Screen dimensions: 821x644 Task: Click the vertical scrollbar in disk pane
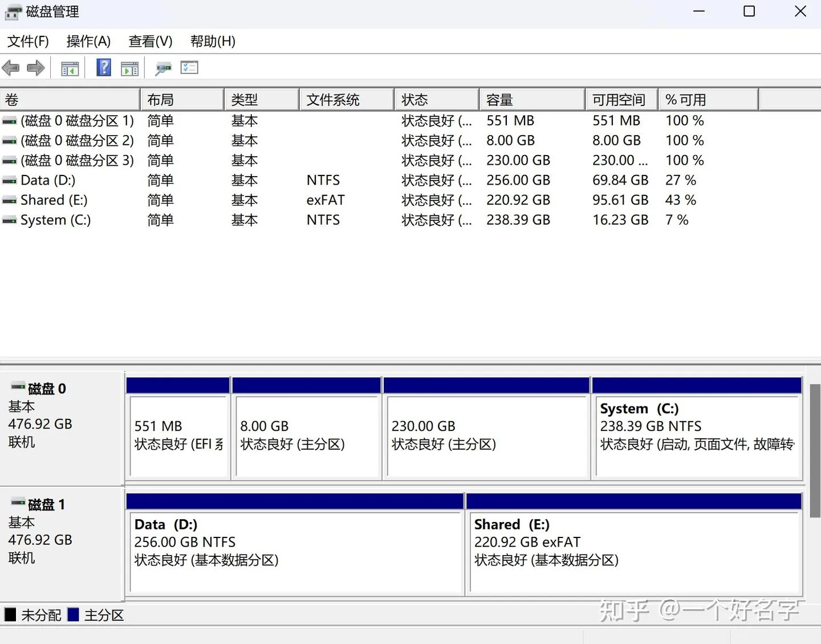815,450
